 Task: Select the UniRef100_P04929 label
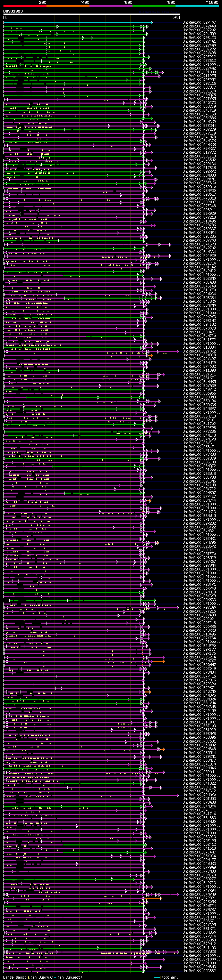click(199, 256)
